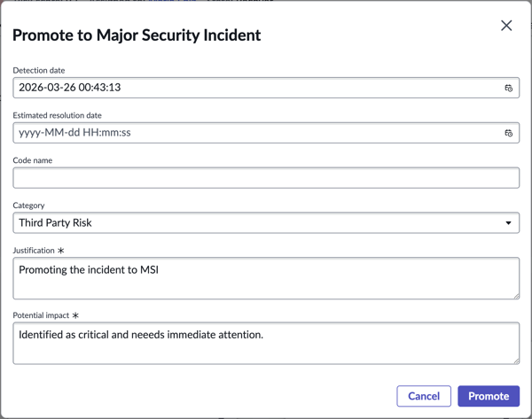Focus the Estimated resolution date placeholder field
The width and height of the screenshot is (532, 419).
(266, 133)
